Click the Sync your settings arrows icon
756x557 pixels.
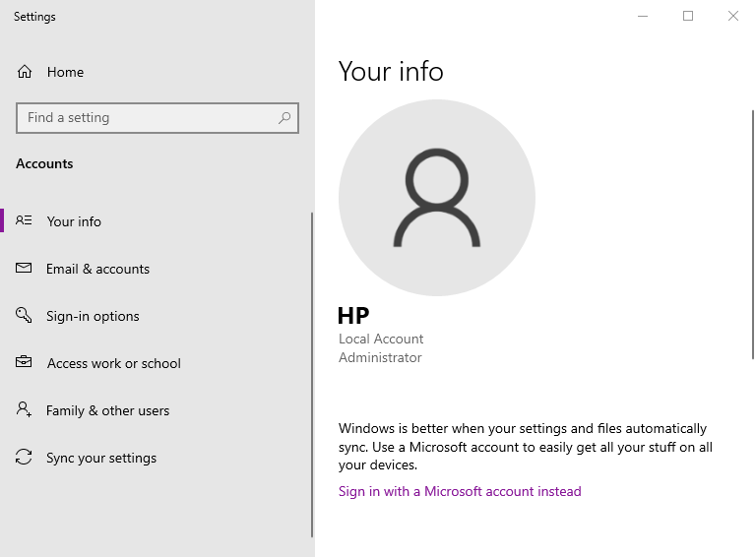[25, 458]
